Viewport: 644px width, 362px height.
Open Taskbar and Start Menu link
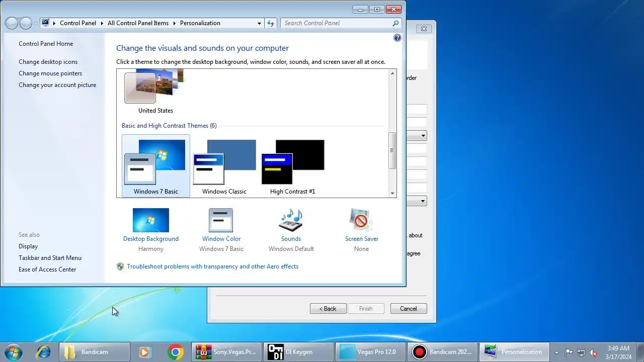(50, 258)
